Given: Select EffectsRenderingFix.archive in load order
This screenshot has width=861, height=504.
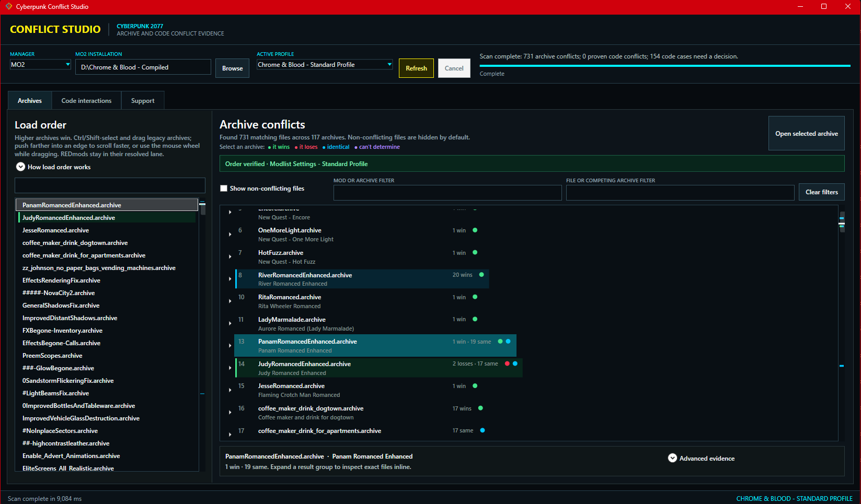Looking at the screenshot, I should [107, 280].
